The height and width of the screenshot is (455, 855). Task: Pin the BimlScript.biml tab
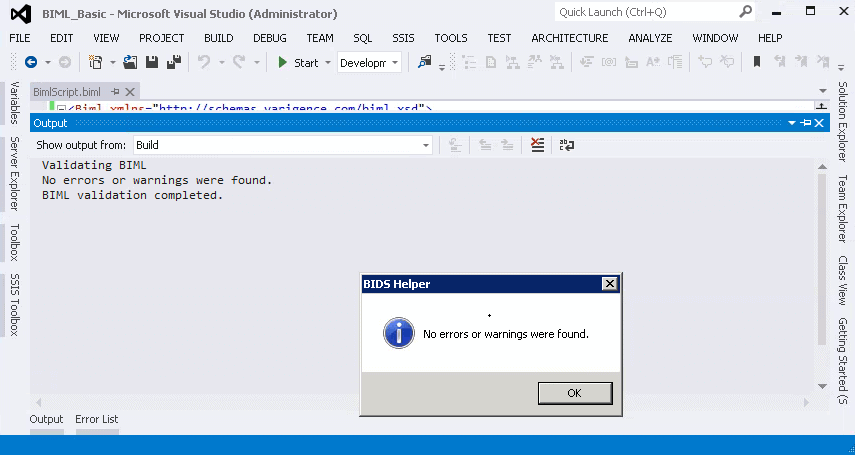tap(115, 92)
